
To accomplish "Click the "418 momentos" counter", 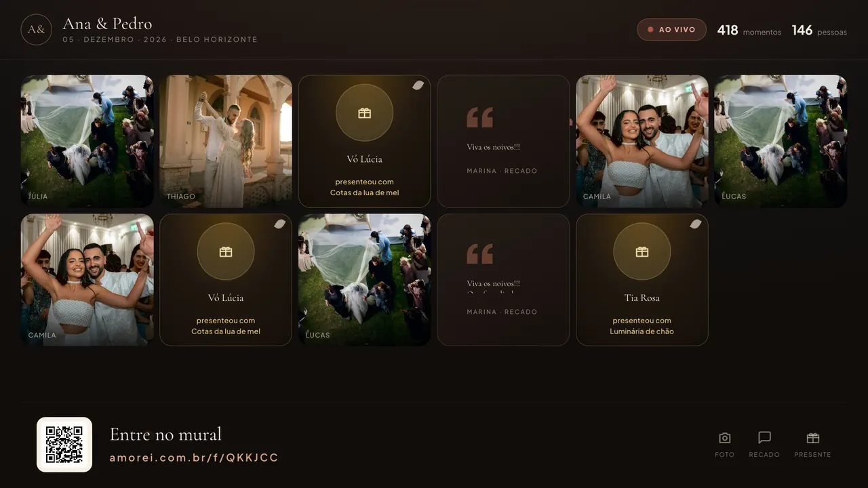I will tap(749, 30).
